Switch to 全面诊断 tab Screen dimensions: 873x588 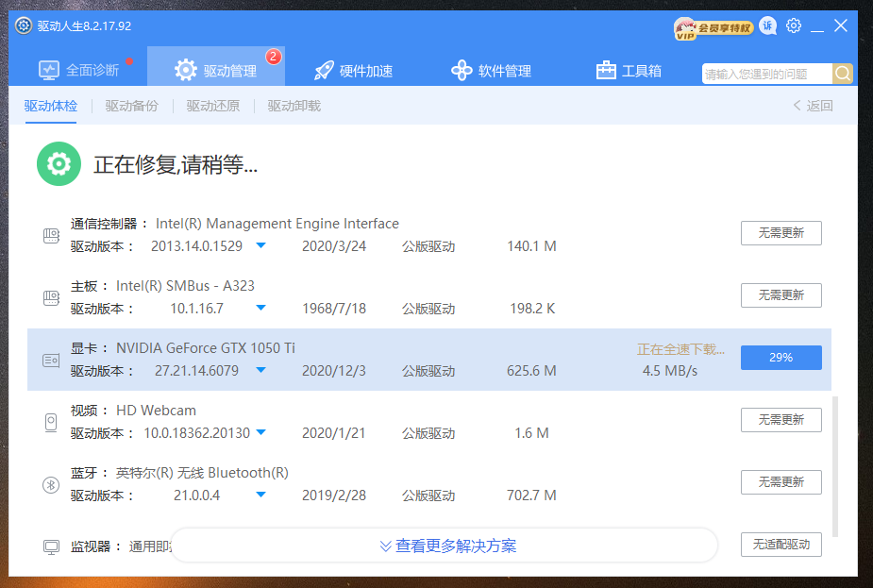(78, 70)
